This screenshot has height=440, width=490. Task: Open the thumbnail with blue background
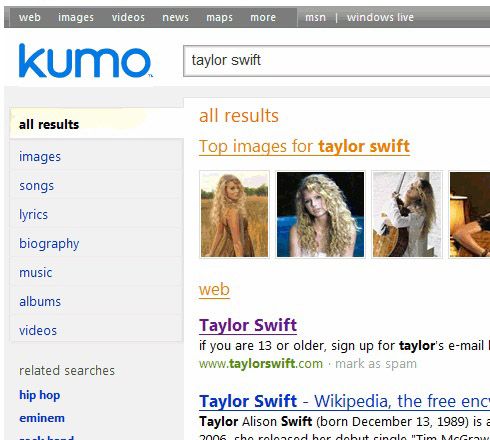pos(320,214)
